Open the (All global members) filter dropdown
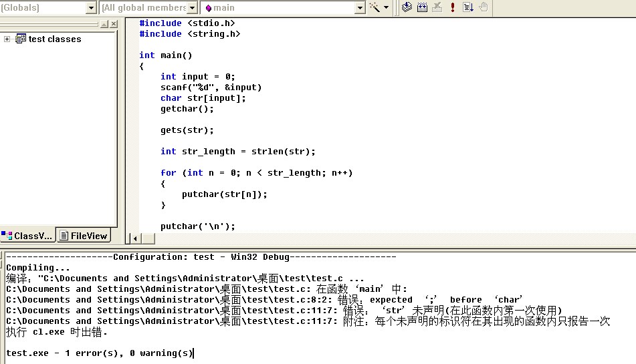 tap(192, 8)
